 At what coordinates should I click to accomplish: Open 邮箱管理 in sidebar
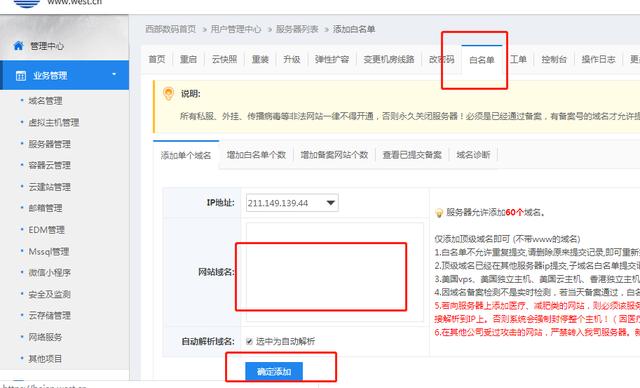(45, 208)
